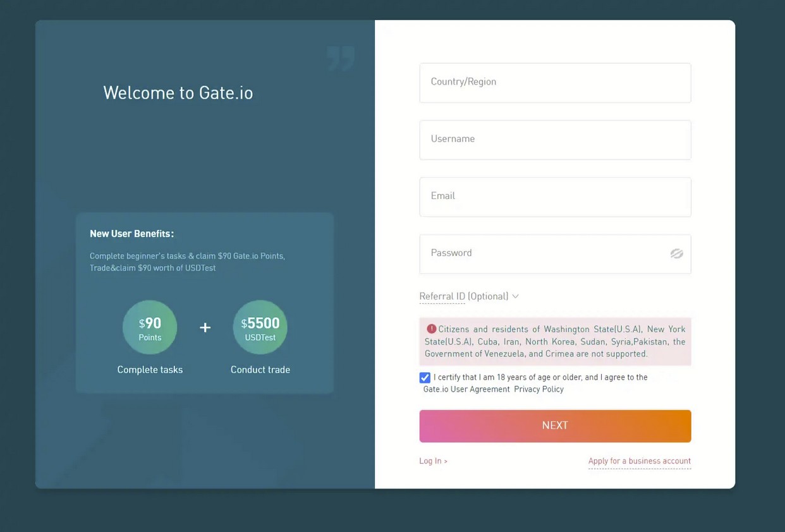The image size is (785, 532).
Task: Click the Welcome to Gate.io heading
Action: (x=178, y=93)
